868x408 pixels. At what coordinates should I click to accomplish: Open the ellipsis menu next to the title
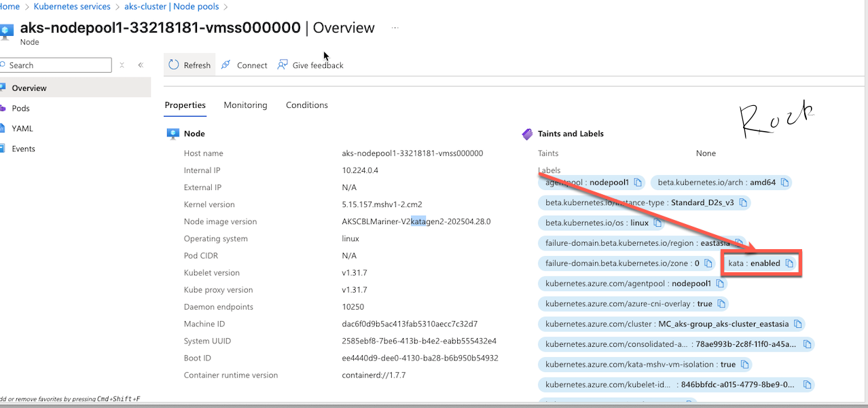395,28
